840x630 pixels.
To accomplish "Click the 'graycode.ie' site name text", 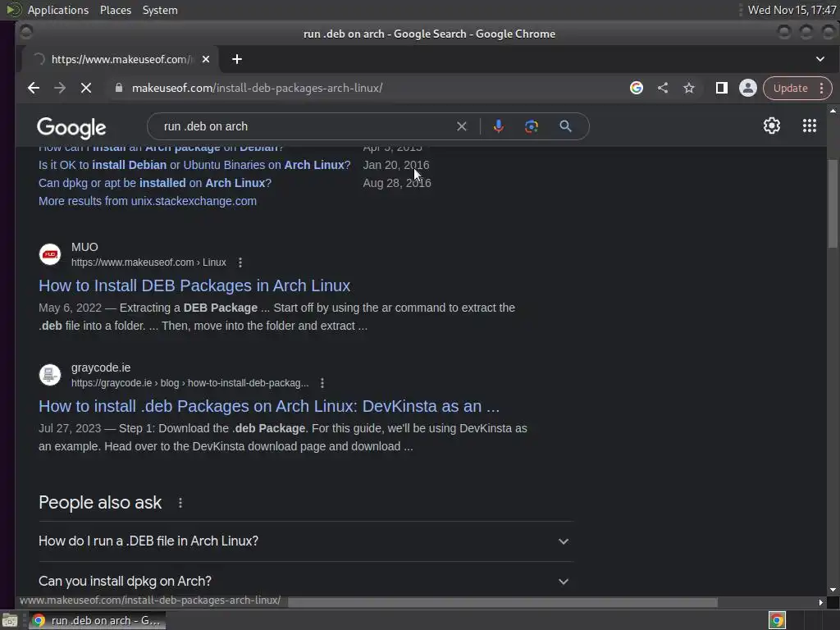I will point(101,367).
